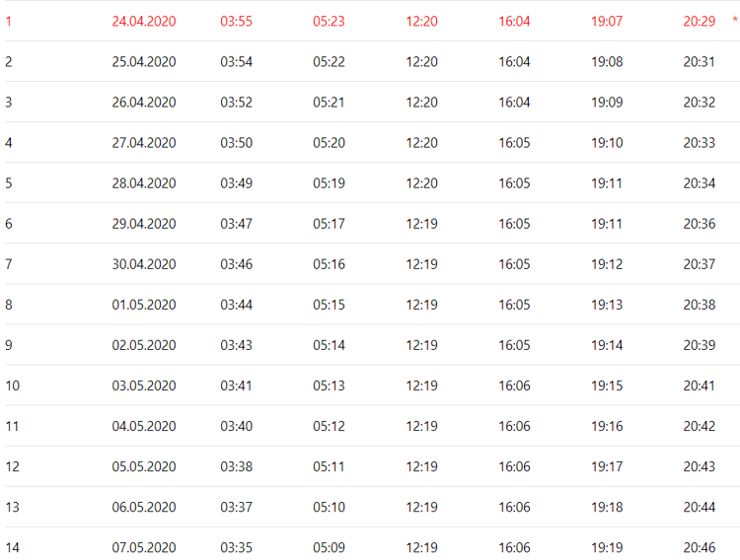Viewport: 740px width, 560px height.
Task: Click the red 03:55 time
Action: click(236, 21)
